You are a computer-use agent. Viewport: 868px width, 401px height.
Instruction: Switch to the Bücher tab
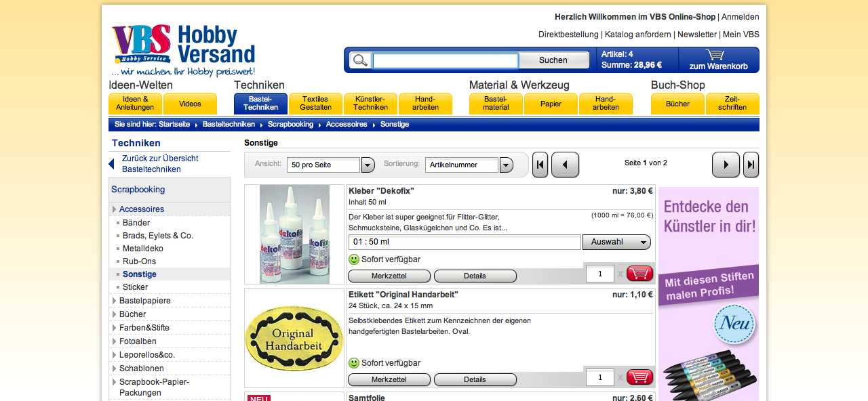coord(677,104)
